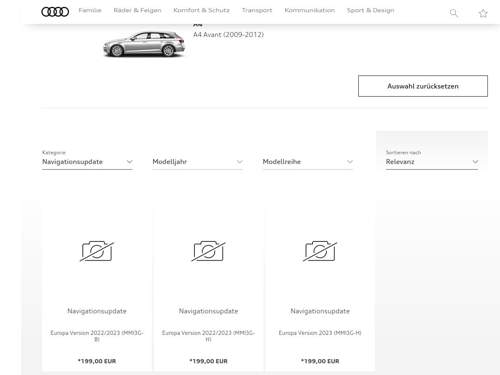Open the Räder & Felgen menu
The image size is (500, 375).
tap(137, 10)
